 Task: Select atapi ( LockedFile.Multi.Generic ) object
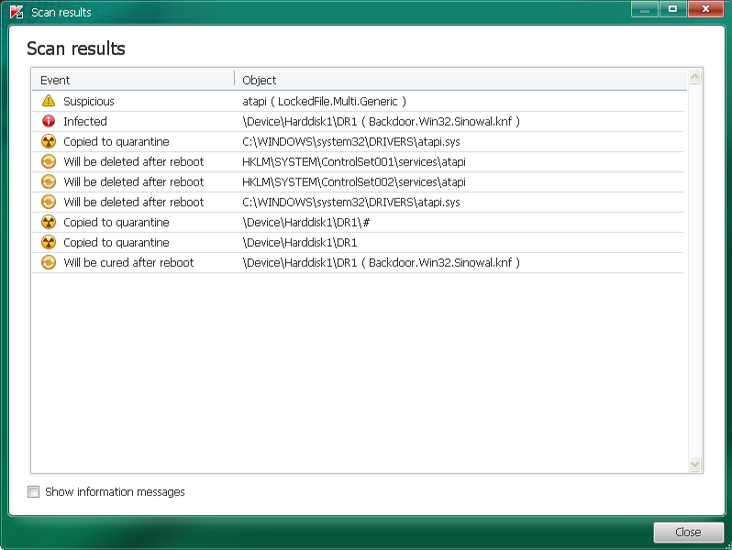pyautogui.click(x=324, y=101)
